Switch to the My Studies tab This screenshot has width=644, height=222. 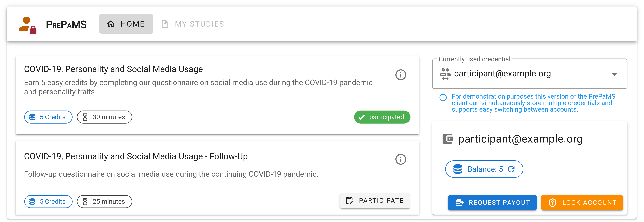coord(193,24)
